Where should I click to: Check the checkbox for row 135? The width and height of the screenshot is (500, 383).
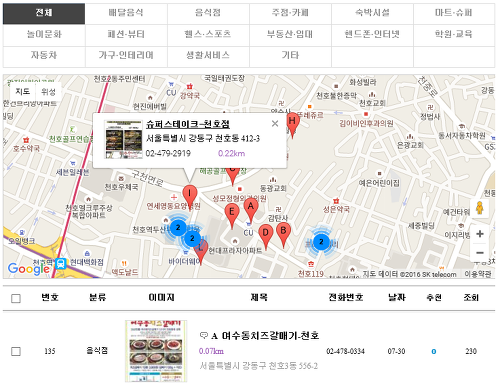pyautogui.click(x=16, y=351)
